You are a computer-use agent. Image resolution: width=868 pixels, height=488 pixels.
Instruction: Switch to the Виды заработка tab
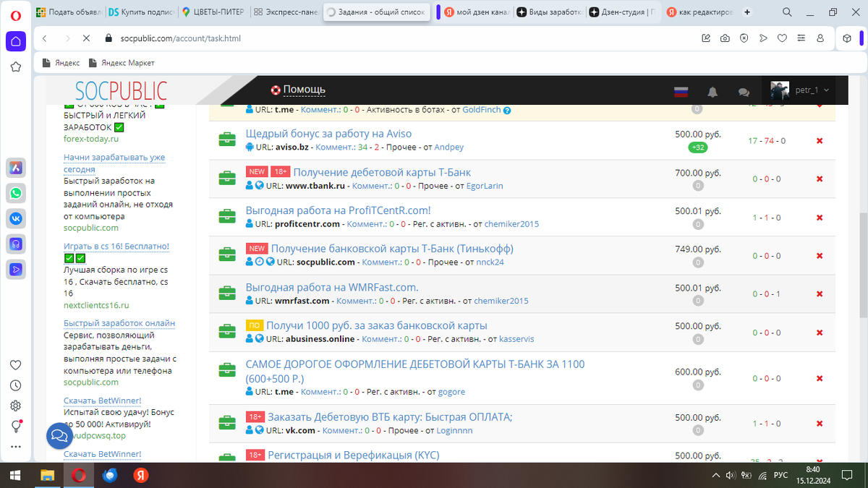tap(548, 12)
